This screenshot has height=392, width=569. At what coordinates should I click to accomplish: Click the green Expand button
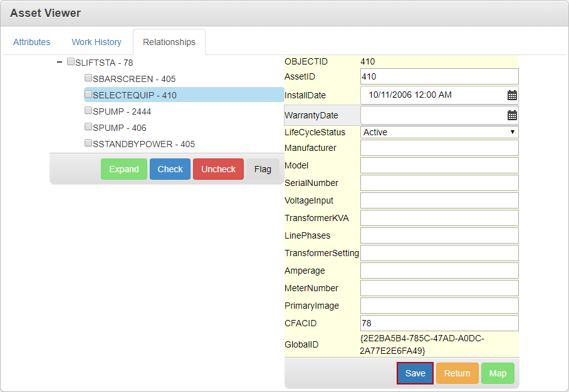[124, 169]
